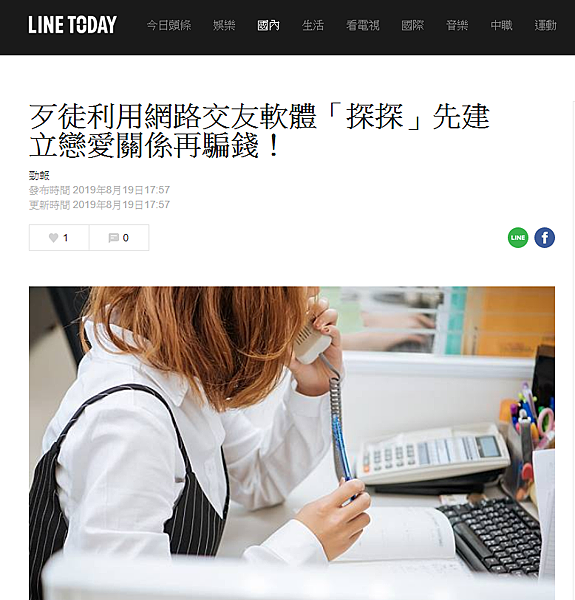Click the 更新時間 updated date text

click(x=99, y=205)
